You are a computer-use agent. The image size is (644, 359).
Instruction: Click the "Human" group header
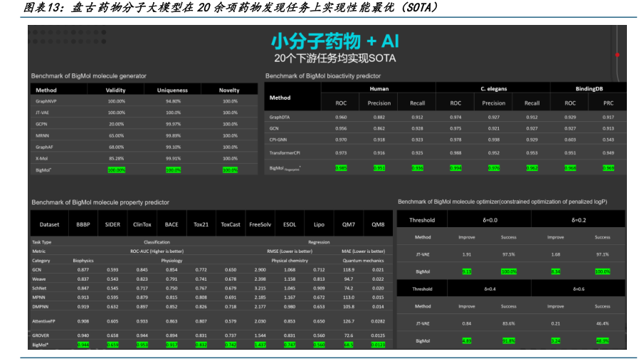[379, 89]
